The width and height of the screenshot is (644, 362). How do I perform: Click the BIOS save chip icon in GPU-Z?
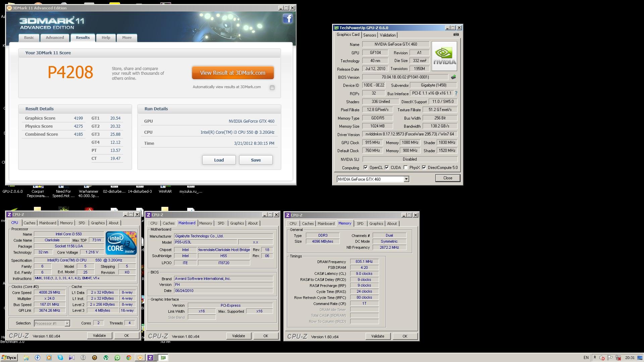pos(453,77)
